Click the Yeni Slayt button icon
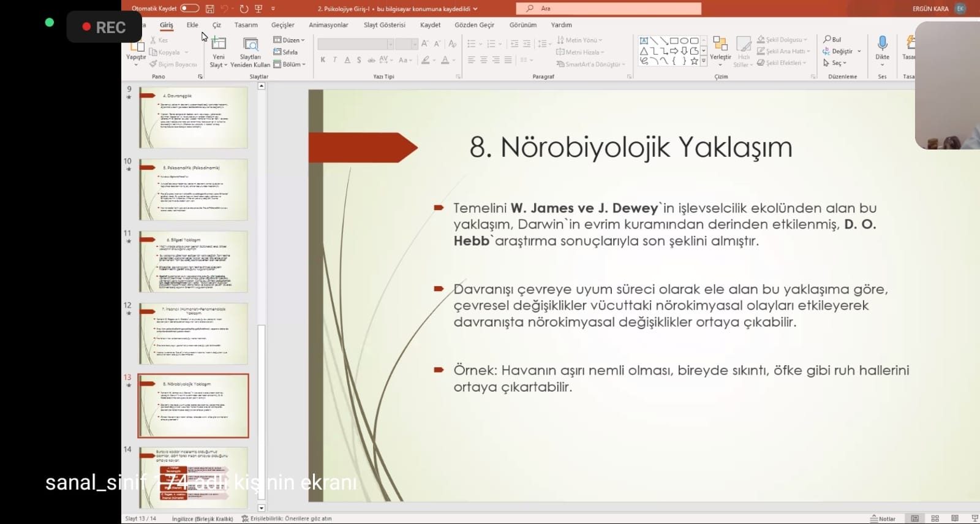This screenshot has width=980, height=524. pos(219,44)
